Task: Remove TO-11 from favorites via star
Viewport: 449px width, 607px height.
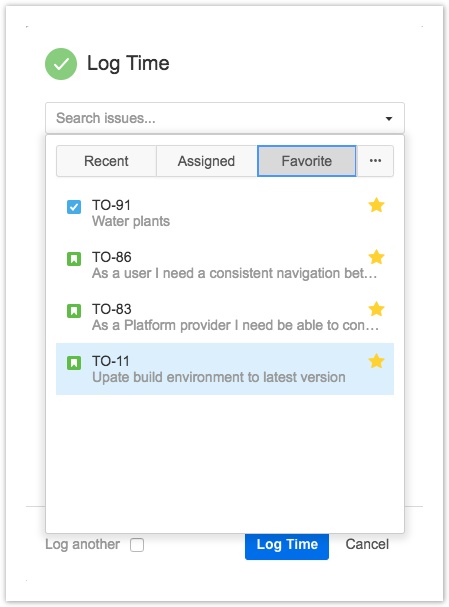Action: pyautogui.click(x=376, y=361)
